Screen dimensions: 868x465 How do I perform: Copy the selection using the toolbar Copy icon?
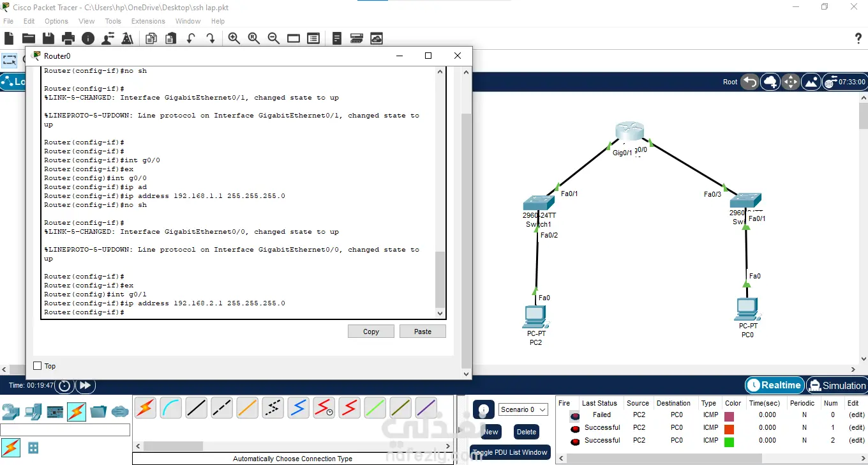[x=151, y=38]
